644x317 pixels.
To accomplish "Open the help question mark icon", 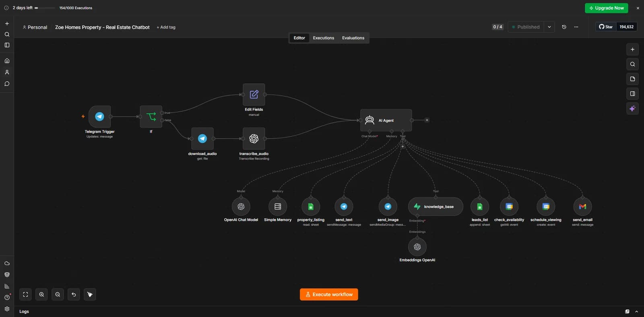I will point(7,297).
